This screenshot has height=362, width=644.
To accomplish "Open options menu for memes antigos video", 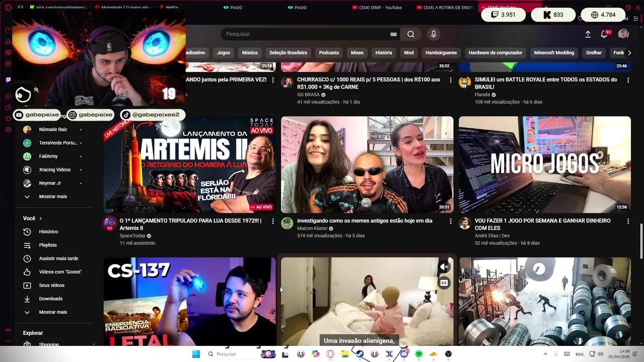I will point(450,221).
